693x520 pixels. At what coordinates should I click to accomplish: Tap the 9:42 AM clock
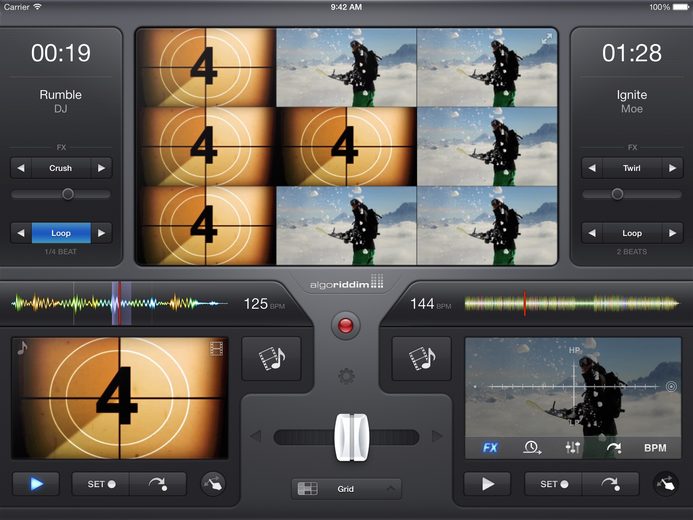point(346,7)
